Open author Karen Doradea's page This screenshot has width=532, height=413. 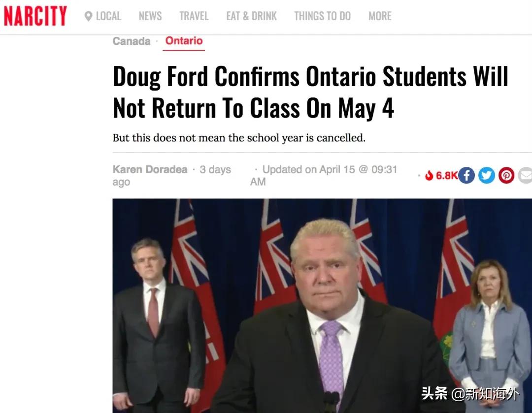click(150, 169)
